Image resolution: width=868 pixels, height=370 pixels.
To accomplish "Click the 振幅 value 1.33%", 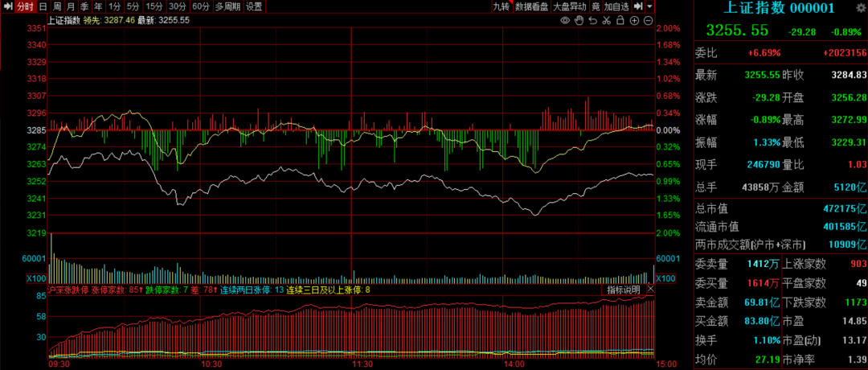I will coord(767,142).
